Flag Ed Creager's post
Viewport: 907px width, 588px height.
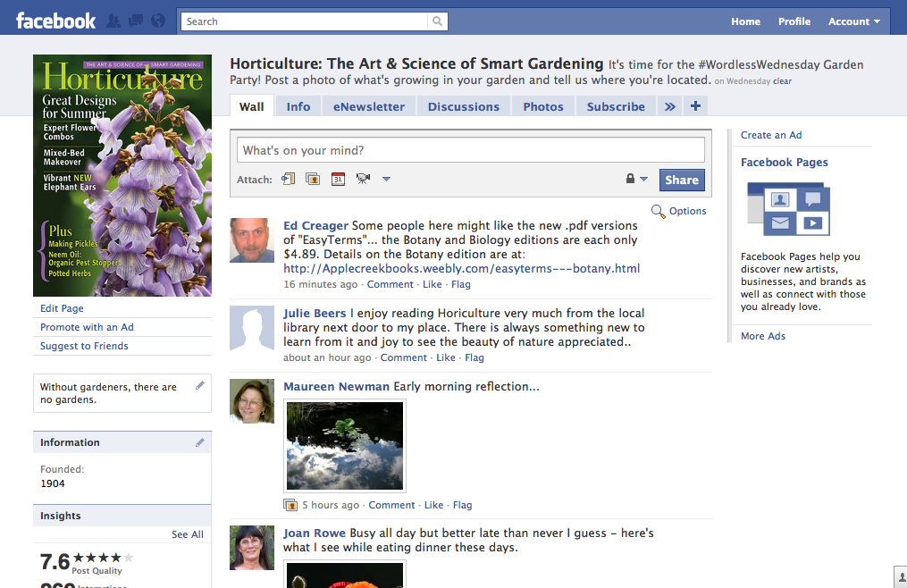(x=461, y=284)
